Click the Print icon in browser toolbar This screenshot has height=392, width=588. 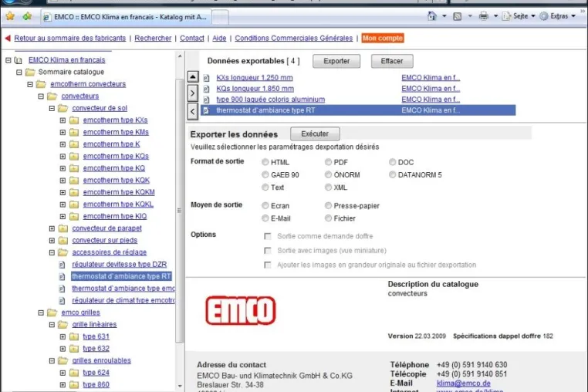coord(484,16)
